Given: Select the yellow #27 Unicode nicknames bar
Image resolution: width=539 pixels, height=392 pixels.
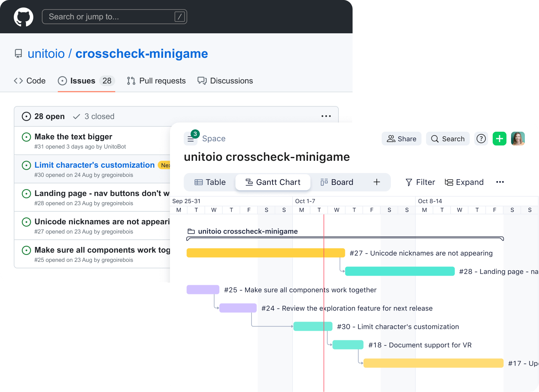Looking at the screenshot, I should (x=266, y=253).
